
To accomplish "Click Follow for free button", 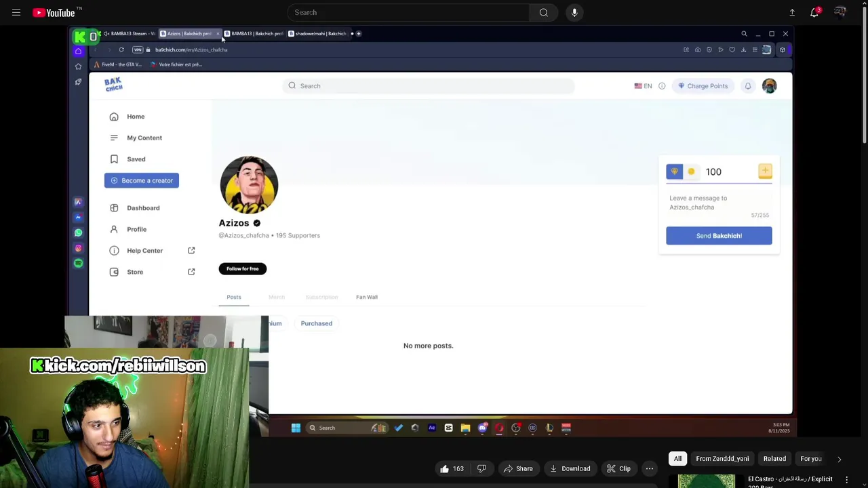I will pyautogui.click(x=243, y=268).
